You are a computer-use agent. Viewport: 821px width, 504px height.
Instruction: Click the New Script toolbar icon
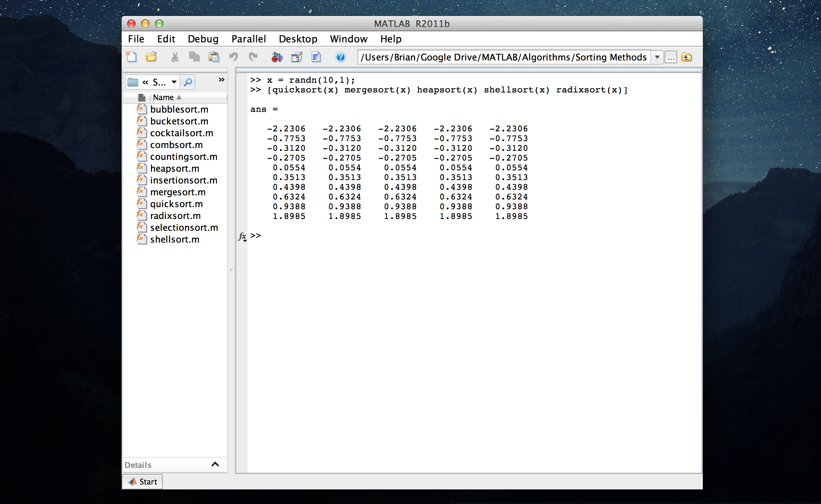coord(131,57)
